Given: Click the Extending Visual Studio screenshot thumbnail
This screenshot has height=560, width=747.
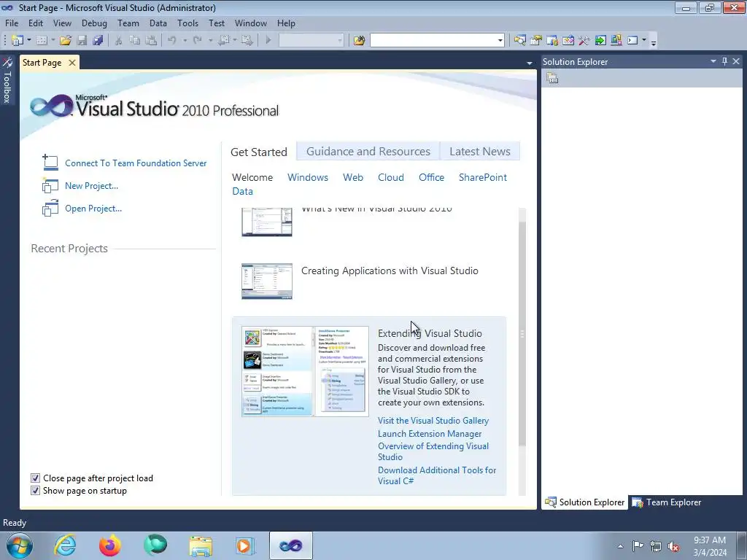Looking at the screenshot, I should (x=305, y=371).
